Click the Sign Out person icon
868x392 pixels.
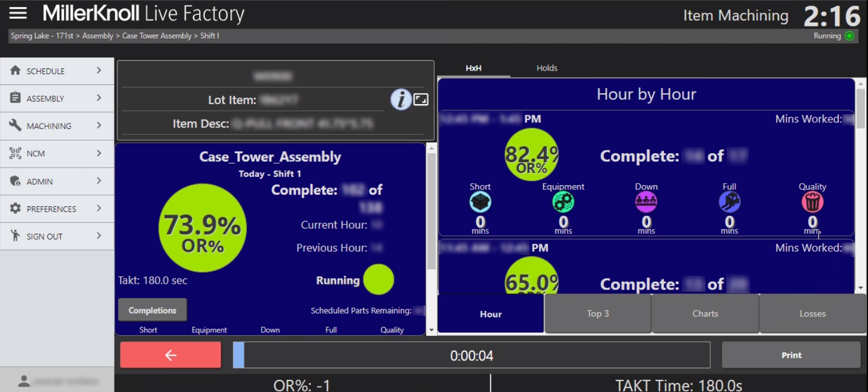click(x=15, y=236)
